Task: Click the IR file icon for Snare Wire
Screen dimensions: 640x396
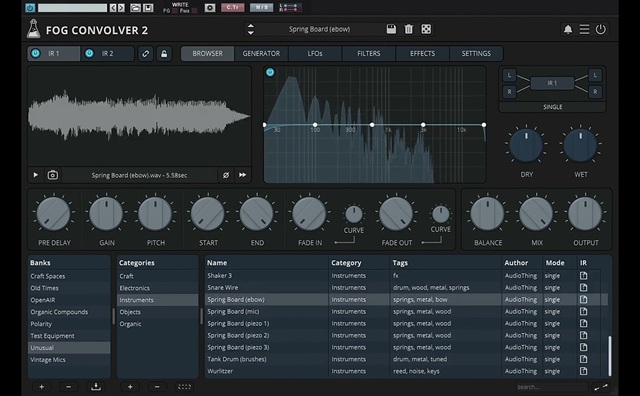Action: tap(584, 287)
